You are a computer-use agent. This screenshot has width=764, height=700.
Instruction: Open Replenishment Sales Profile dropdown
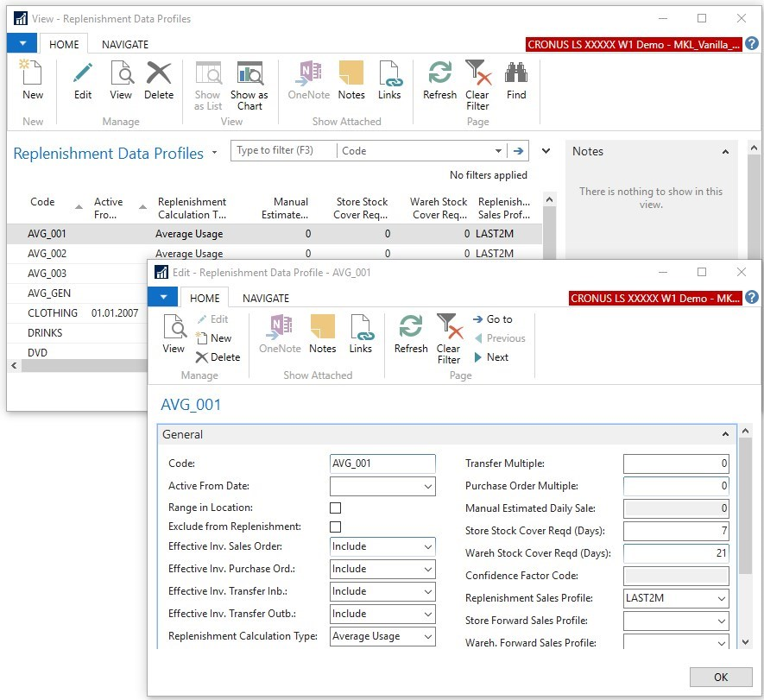coord(720,599)
